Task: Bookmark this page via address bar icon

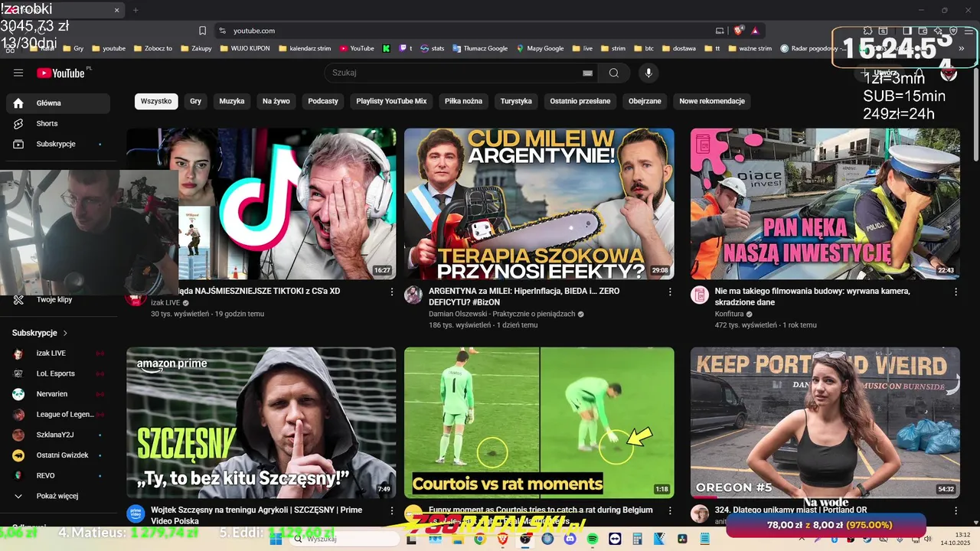Action: point(202,31)
